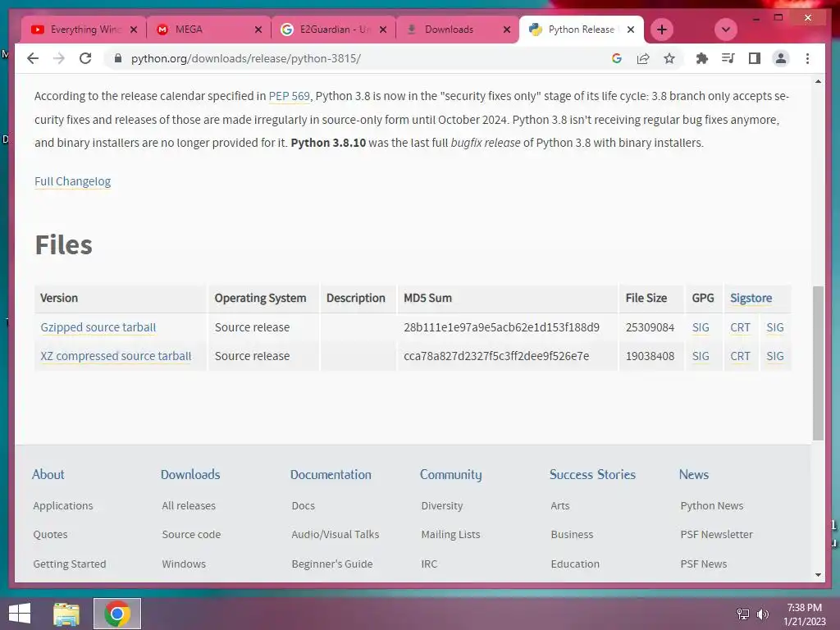
Task: Open the profile avatar menu
Action: (781, 58)
